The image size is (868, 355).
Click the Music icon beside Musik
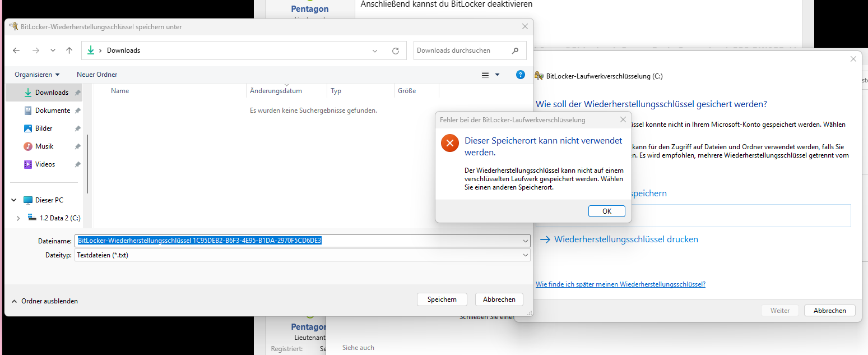point(28,146)
